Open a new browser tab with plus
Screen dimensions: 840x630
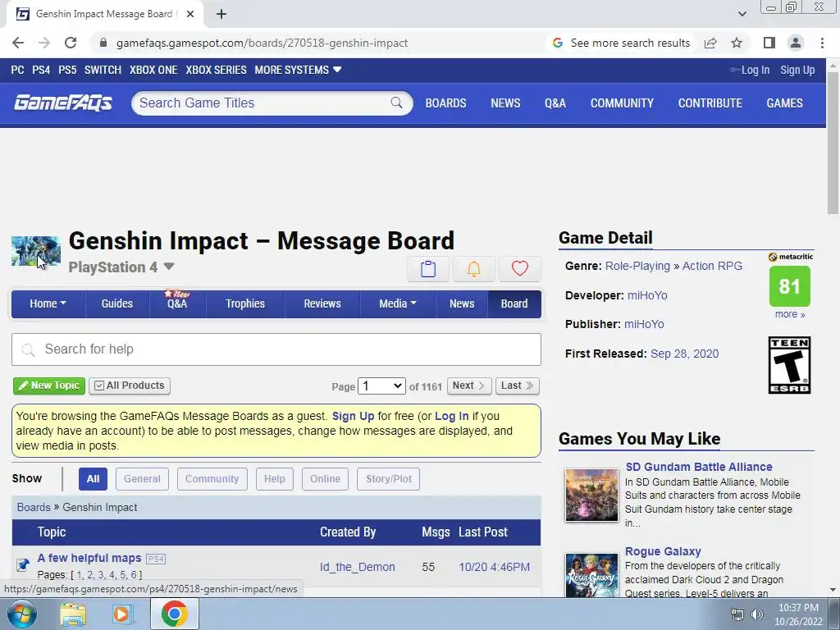[221, 14]
